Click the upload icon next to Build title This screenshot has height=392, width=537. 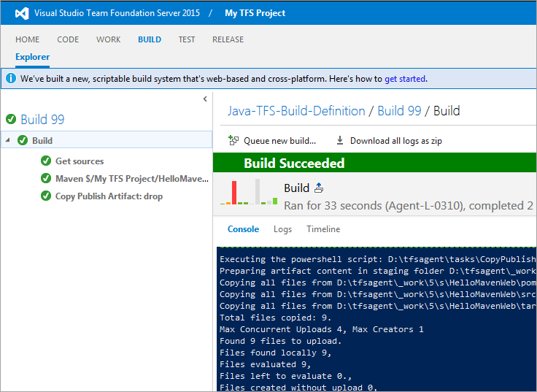tap(319, 188)
